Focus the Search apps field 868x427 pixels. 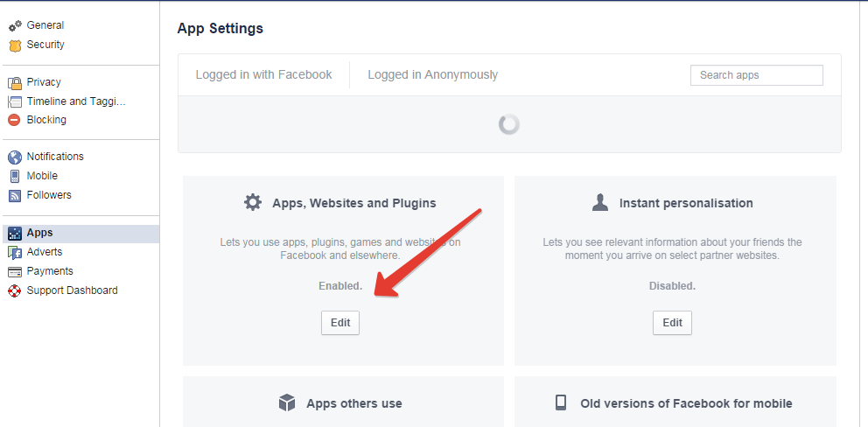point(756,75)
